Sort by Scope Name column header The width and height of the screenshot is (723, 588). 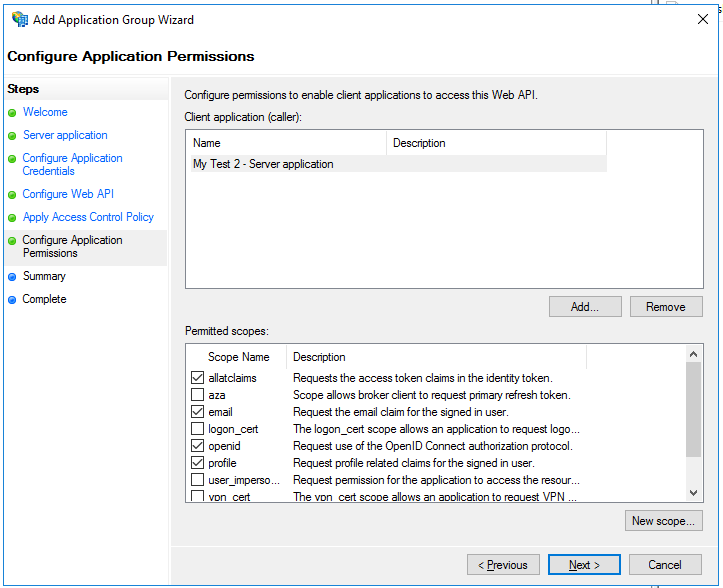click(238, 357)
